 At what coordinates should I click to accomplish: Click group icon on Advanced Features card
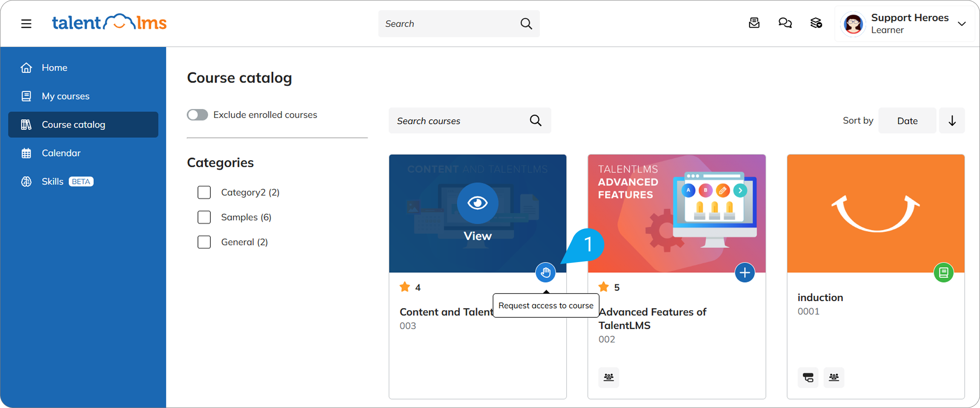tap(609, 377)
